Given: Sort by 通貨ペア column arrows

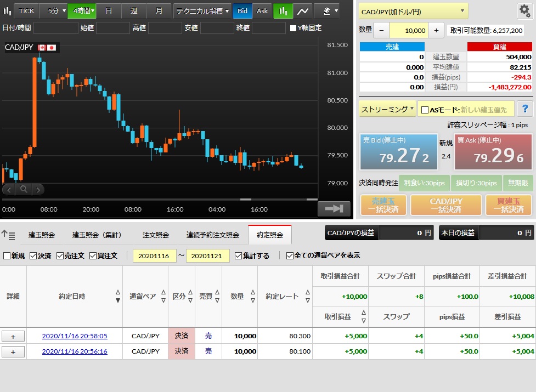Looking at the screenshot, I should click(163, 296).
